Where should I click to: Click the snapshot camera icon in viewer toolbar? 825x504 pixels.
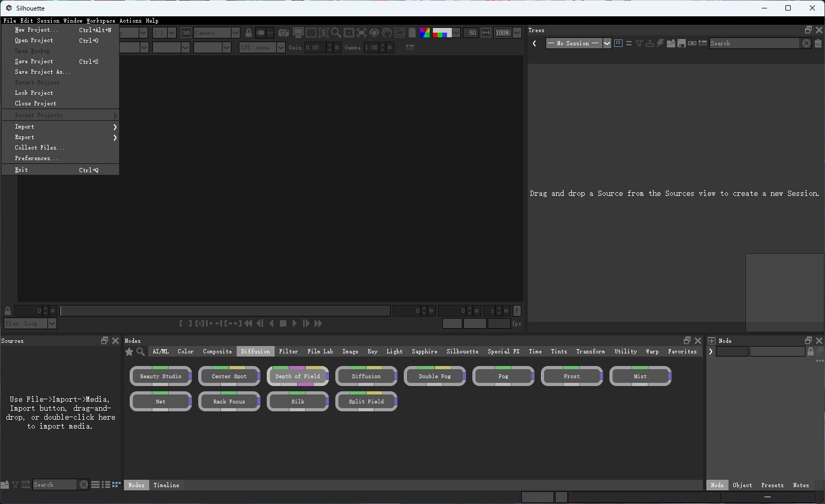pos(284,33)
